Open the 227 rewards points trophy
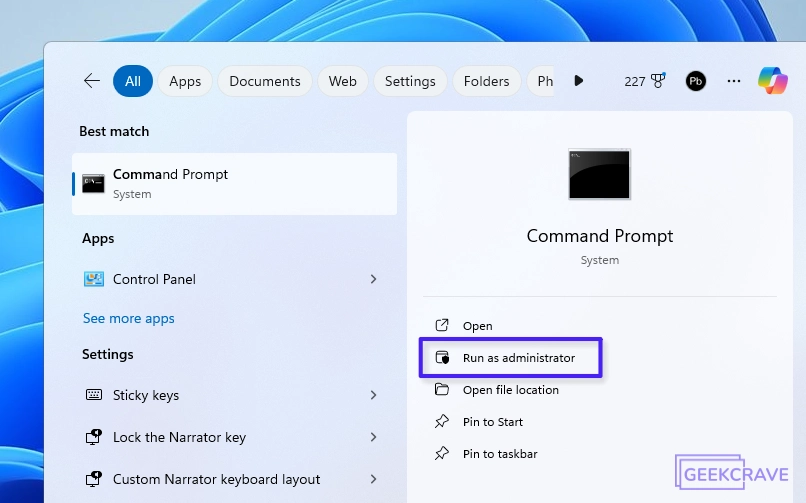The image size is (806, 503). tap(645, 81)
